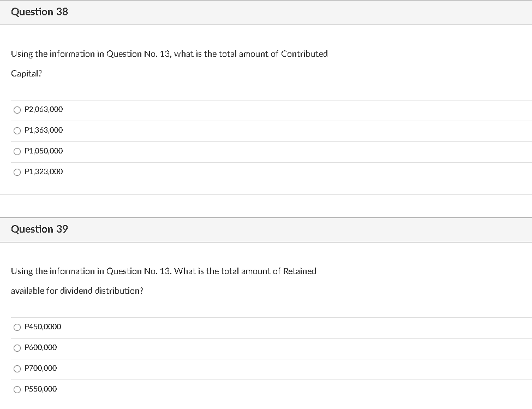Viewport: 532px width, 409px height.
Task: Click the P1,323,000 answer label text
Action: [x=43, y=171]
